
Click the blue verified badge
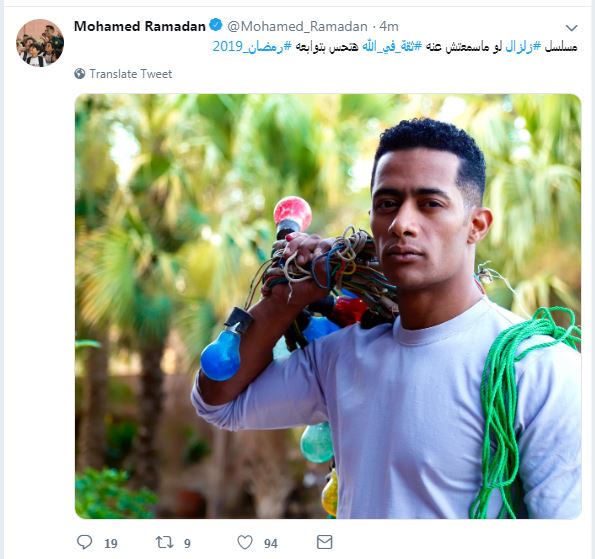click(216, 25)
